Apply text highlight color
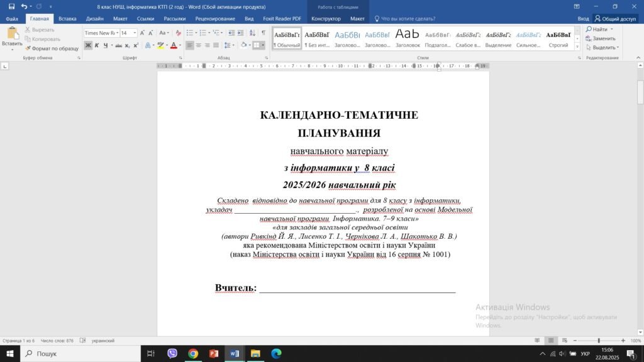This screenshot has width=644, height=362. (160, 45)
